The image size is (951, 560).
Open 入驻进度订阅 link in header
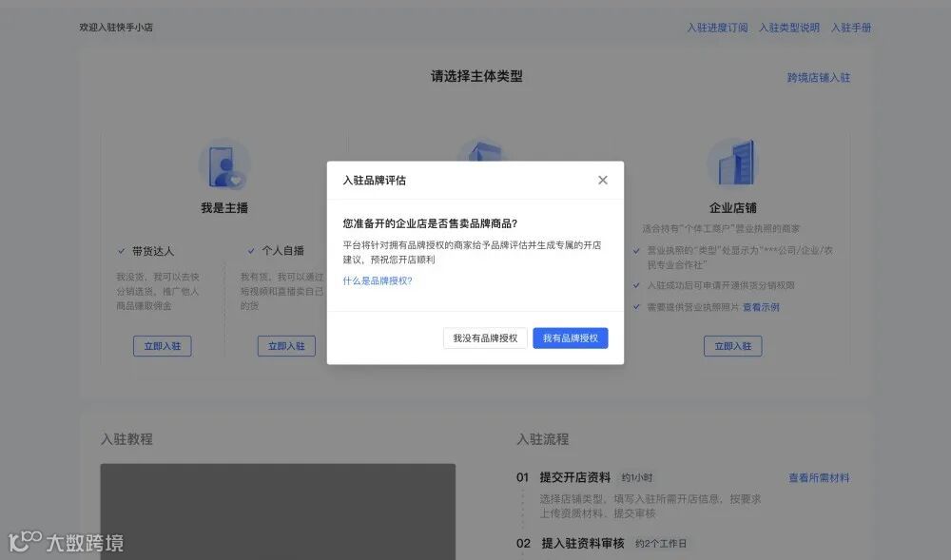(717, 28)
